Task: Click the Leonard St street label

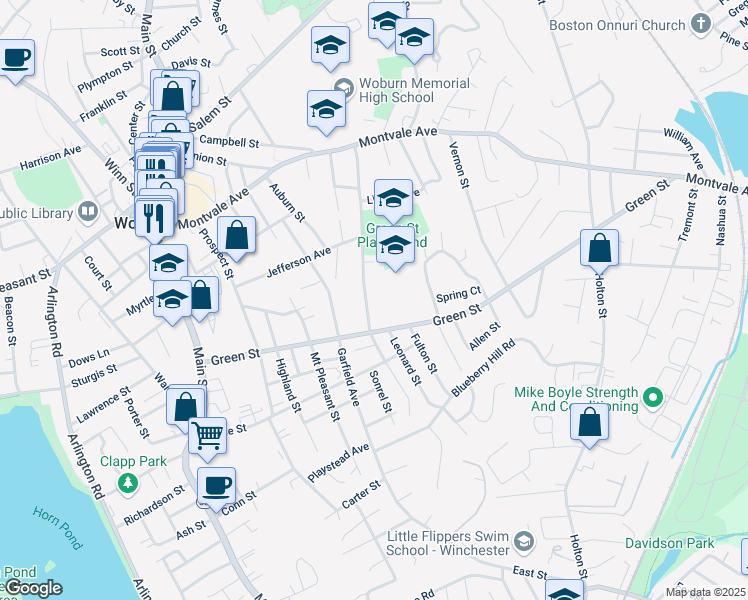Action: coord(406,362)
